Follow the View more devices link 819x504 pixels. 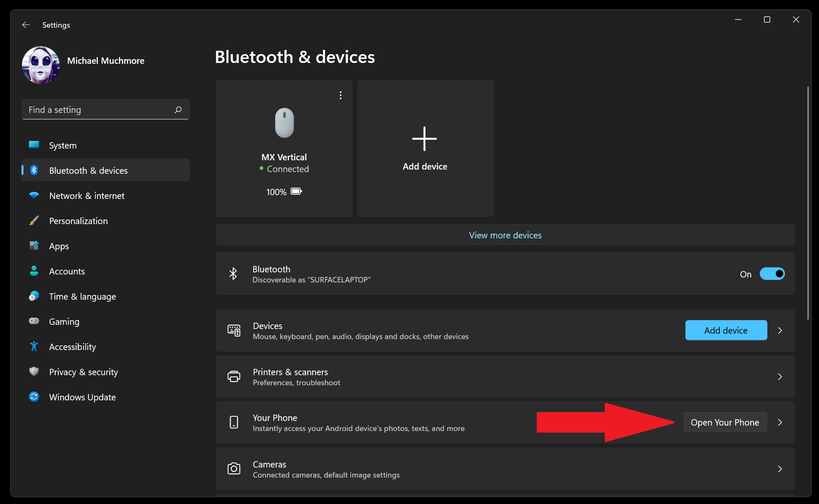505,235
